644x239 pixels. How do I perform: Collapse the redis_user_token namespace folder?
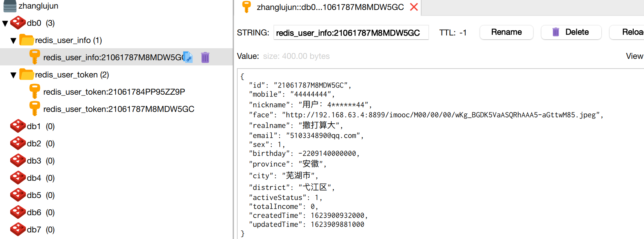[x=13, y=75]
